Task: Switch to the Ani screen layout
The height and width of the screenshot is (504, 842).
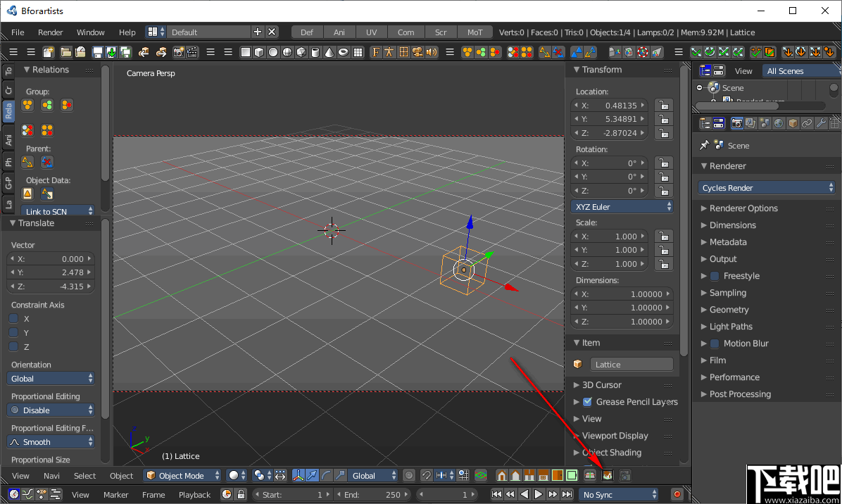Action: [339, 32]
